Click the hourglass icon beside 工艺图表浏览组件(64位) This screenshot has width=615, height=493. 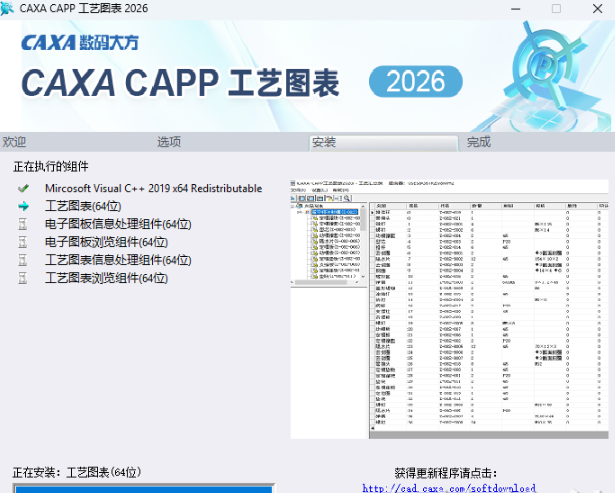(23, 278)
